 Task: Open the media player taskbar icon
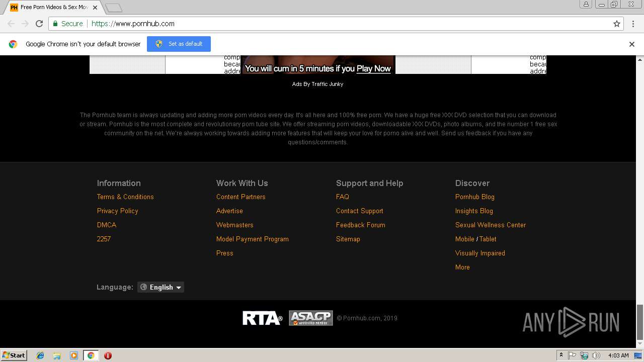[74, 355]
